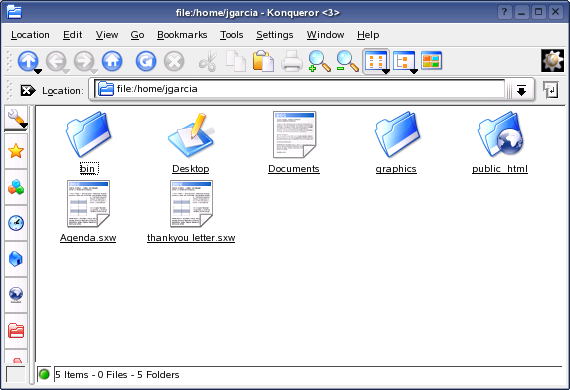Select the graphics folder
Screen dimensions: 570x390
[396, 143]
